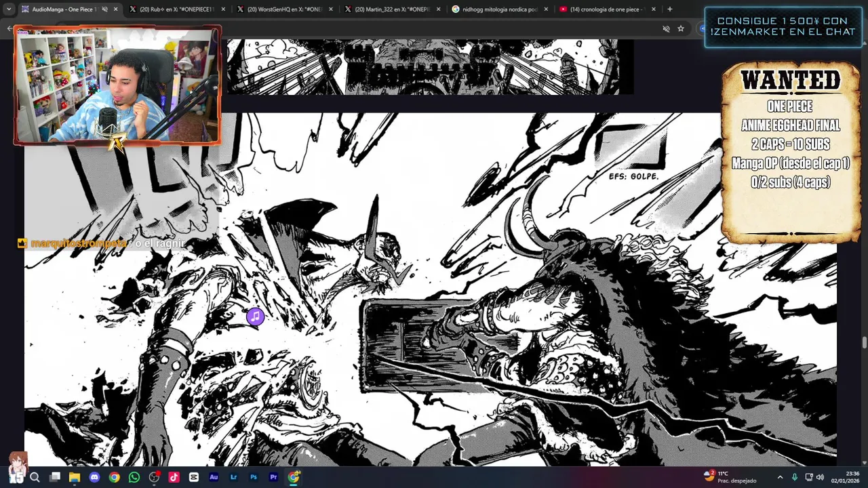Image resolution: width=868 pixels, height=488 pixels.
Task: Open the clock and calendar at 23:36
Action: click(846, 477)
